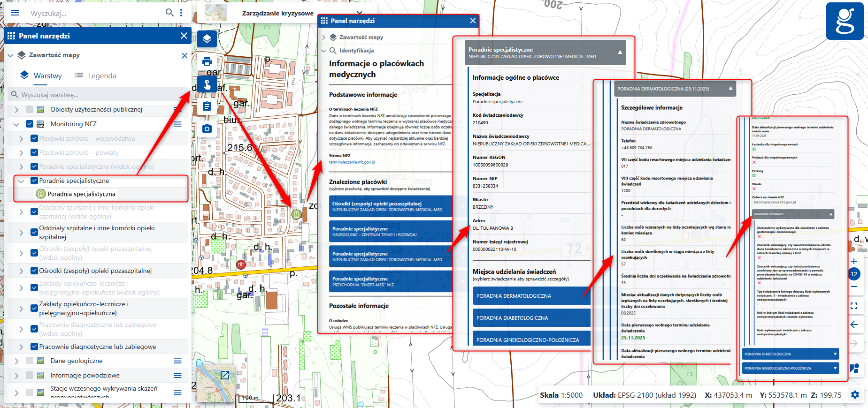Open the main hamburger menu
The image size is (868, 408).
pyautogui.click(x=15, y=13)
